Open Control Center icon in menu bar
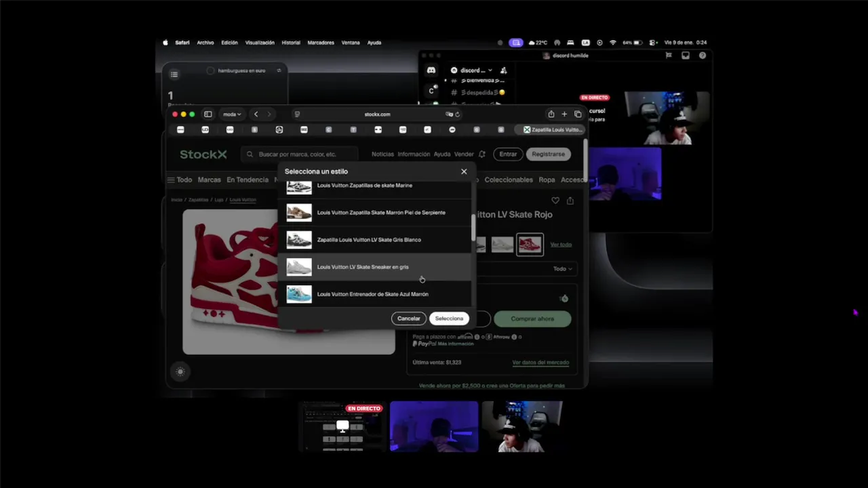Image resolution: width=868 pixels, height=488 pixels. click(x=652, y=43)
